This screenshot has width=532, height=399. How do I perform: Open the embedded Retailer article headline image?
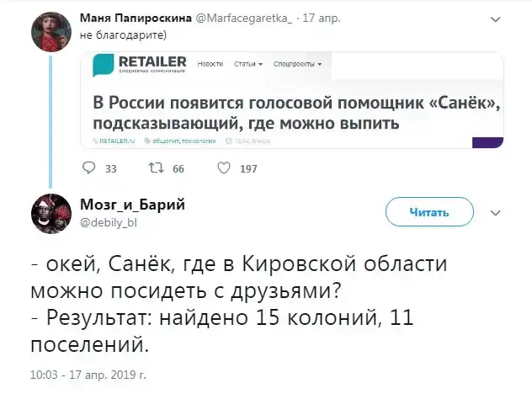[296, 114]
